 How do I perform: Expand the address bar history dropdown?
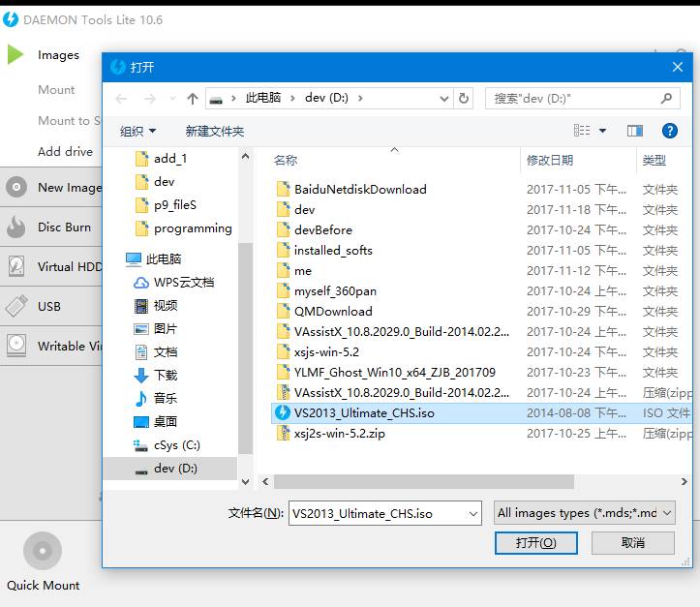pyautogui.click(x=443, y=98)
